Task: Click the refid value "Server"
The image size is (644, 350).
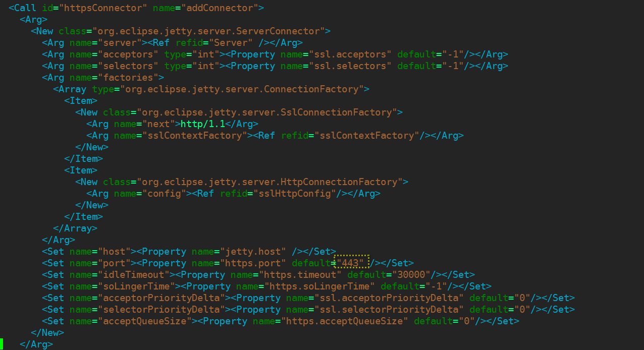Action: (x=231, y=43)
